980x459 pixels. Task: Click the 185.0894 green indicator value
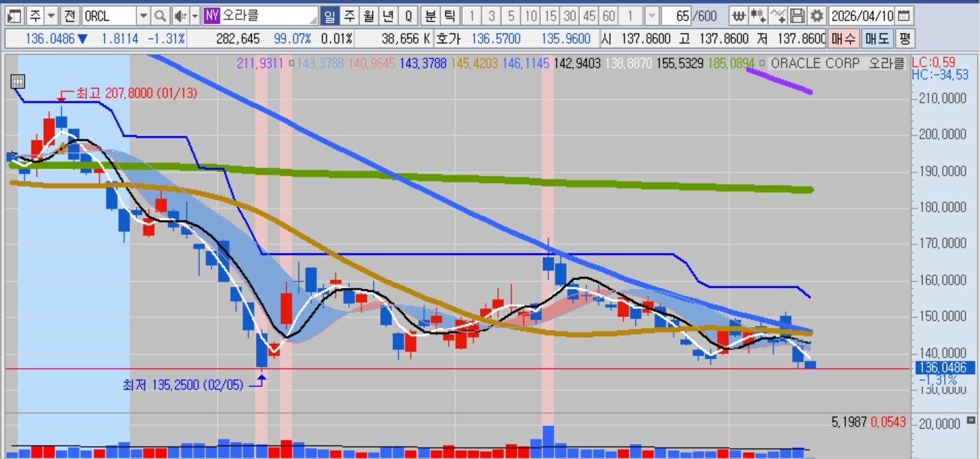(x=731, y=63)
